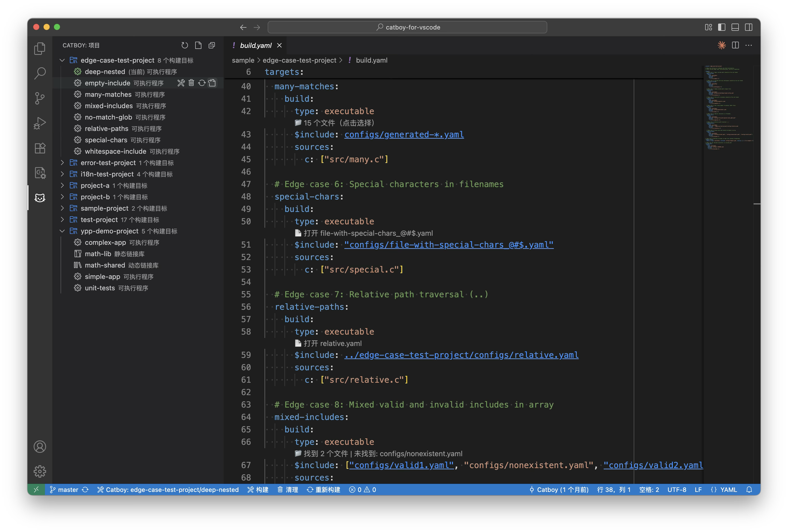Viewport: 788px width, 532px height.
Task: Expand the i18n-test-project tree node
Action: [62, 174]
